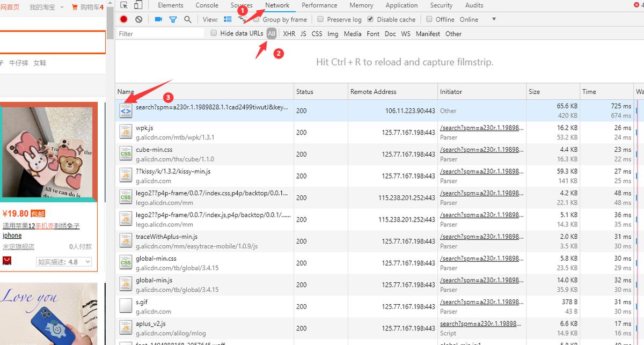The image size is (644, 345).
Task: Open network search magnifier
Action: coord(188,19)
